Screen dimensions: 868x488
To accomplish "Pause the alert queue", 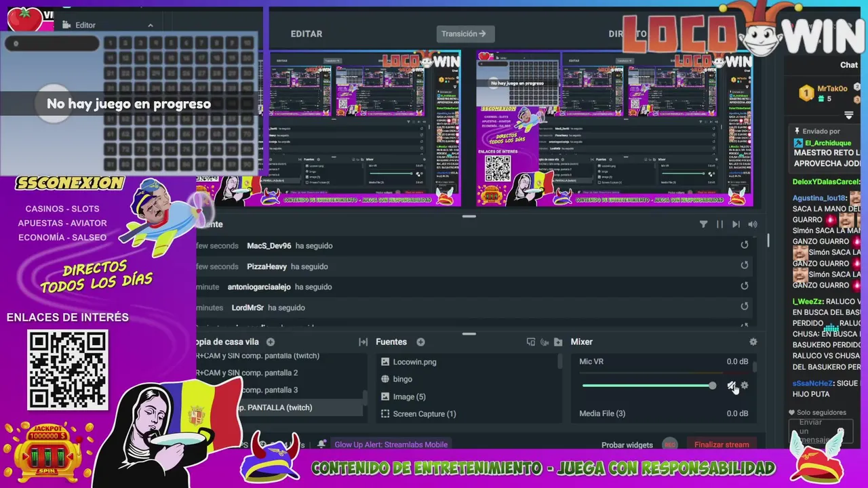I will pos(719,224).
